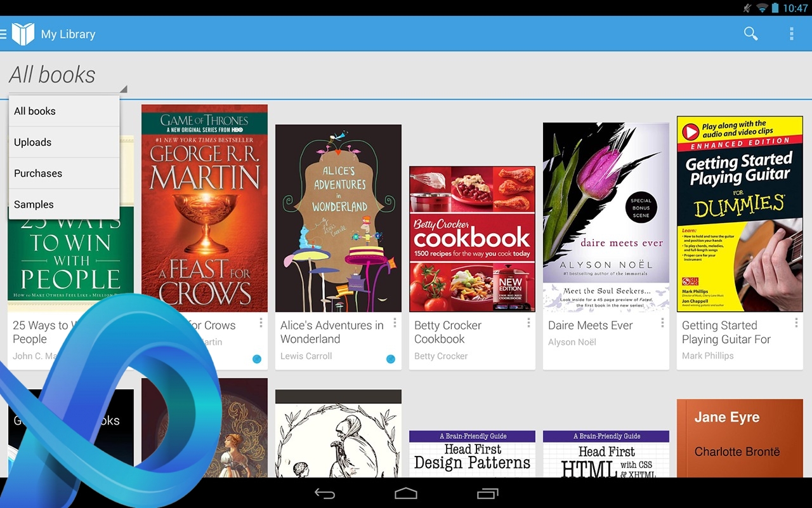Tap the Daire Meets Ever title text
812x508 pixels.
(x=591, y=325)
